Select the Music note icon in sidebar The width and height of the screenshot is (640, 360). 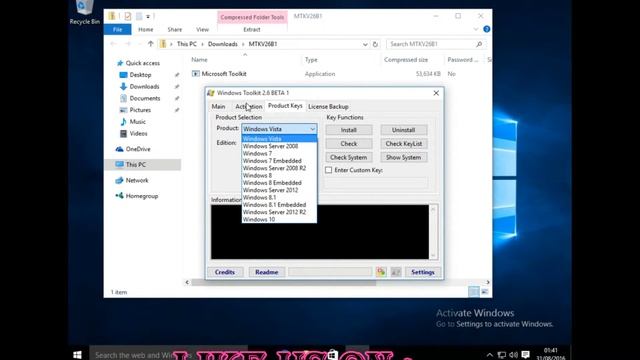pyautogui.click(x=123, y=122)
